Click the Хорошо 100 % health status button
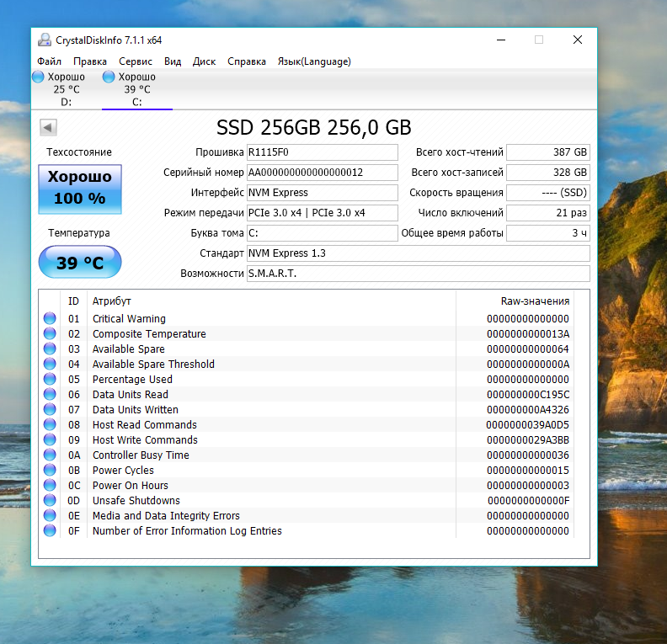Screen dimensions: 667x644 click(80, 189)
